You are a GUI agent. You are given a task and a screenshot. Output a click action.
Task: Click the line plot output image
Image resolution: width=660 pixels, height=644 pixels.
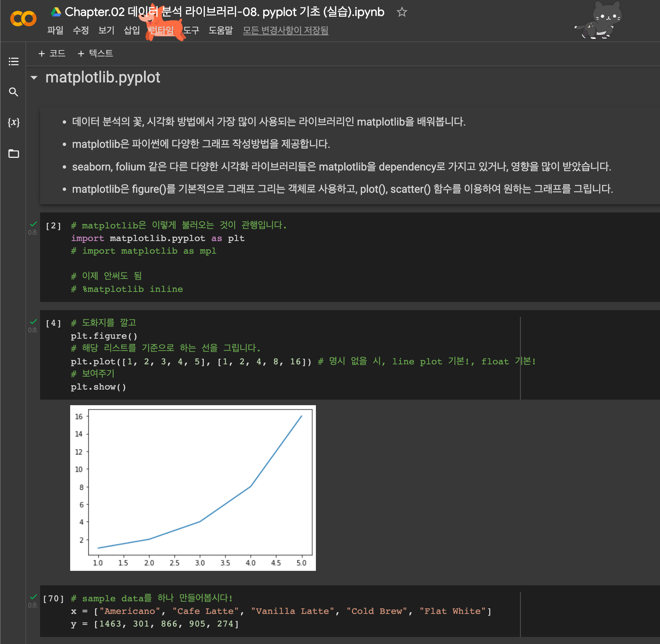[193, 488]
